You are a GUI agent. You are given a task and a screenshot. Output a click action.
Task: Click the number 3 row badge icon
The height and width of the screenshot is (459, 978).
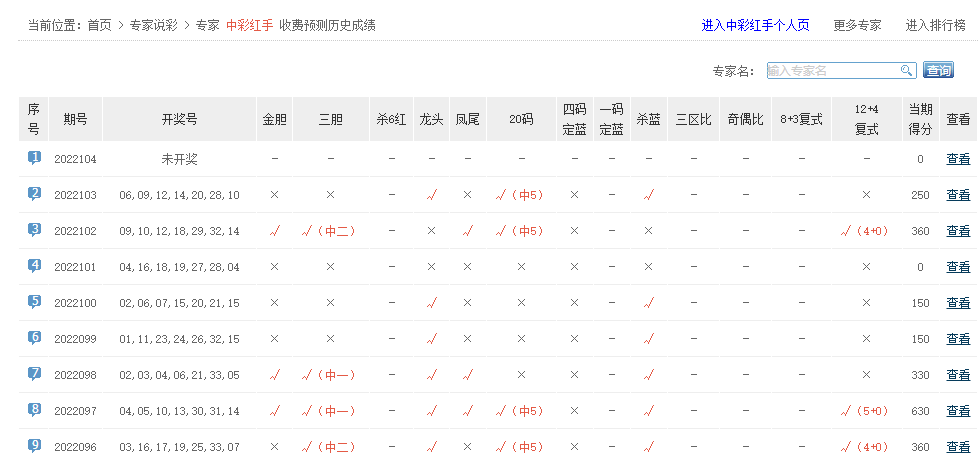coord(34,230)
